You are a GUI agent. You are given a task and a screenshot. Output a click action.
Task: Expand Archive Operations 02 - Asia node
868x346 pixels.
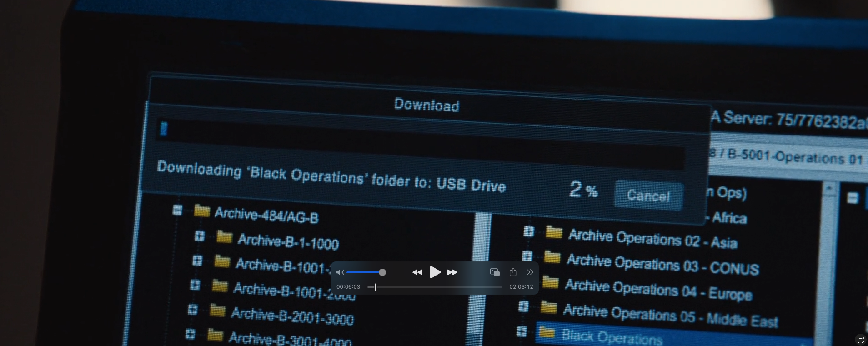pos(528,231)
